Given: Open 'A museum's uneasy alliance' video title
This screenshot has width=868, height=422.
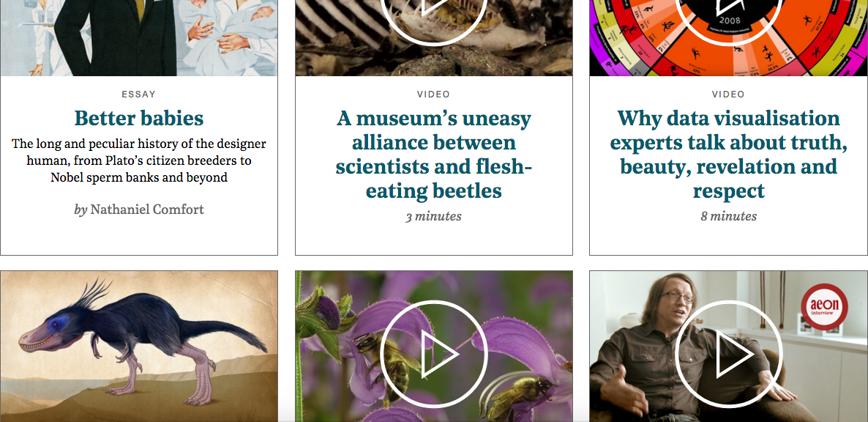Looking at the screenshot, I should coord(434,155).
